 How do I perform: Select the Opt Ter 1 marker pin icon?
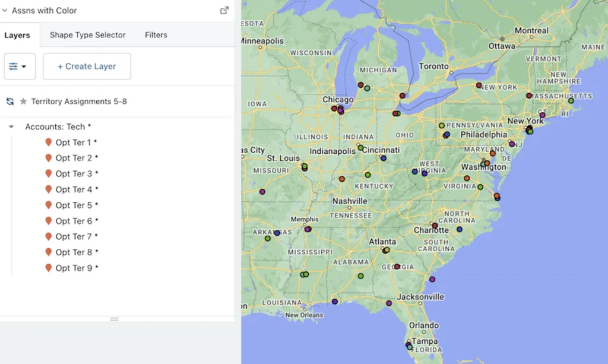(x=49, y=142)
